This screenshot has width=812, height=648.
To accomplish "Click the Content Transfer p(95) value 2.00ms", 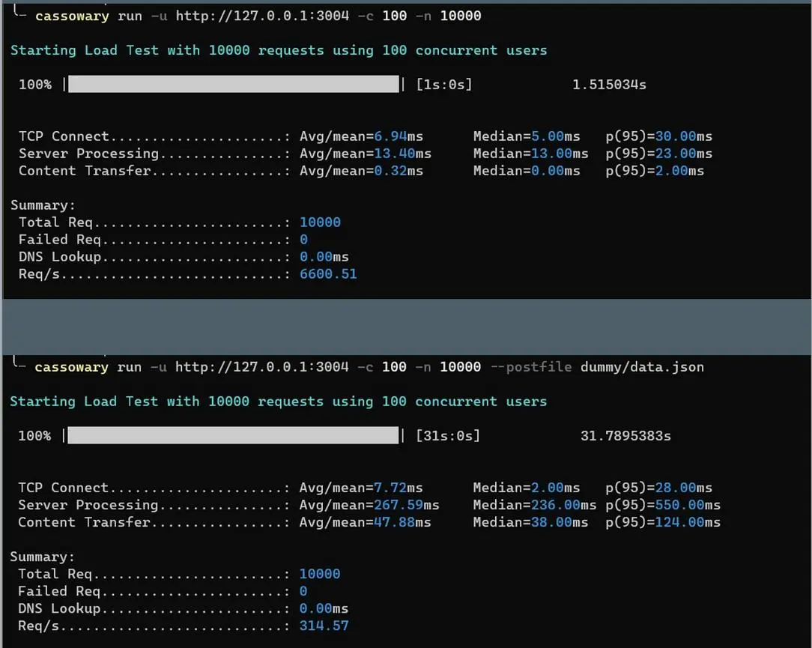I will point(679,170).
